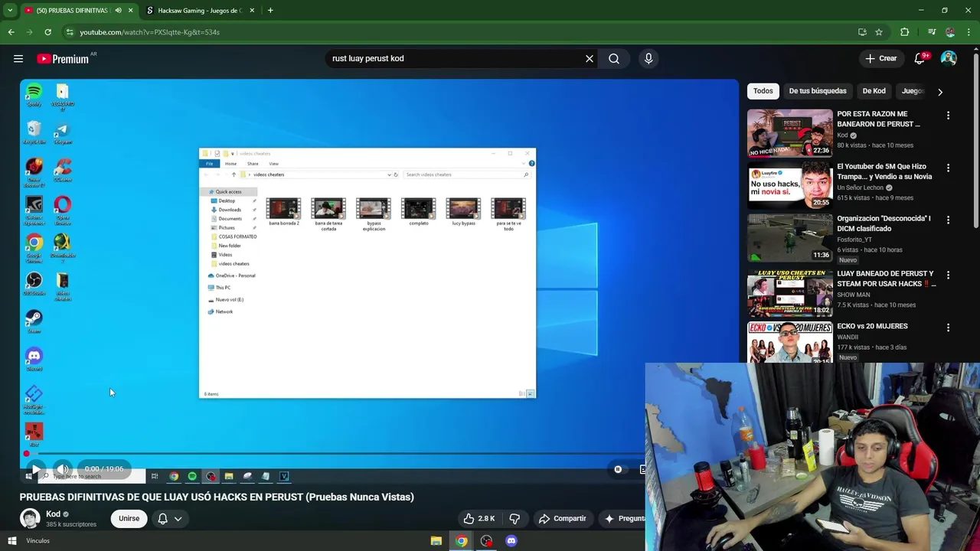Image resolution: width=980 pixels, height=551 pixels.
Task: Submit search with magnifier button
Action: tap(614, 58)
